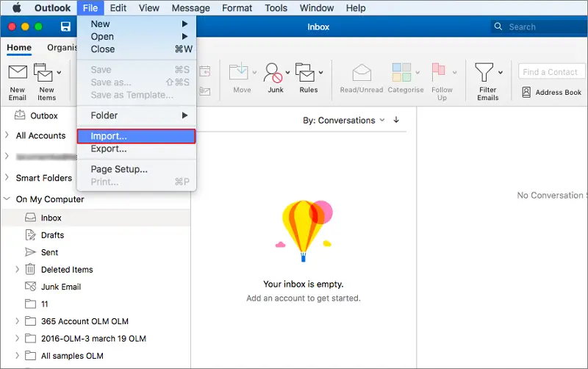Select Import... from the File menu
588x369 pixels.
point(137,136)
